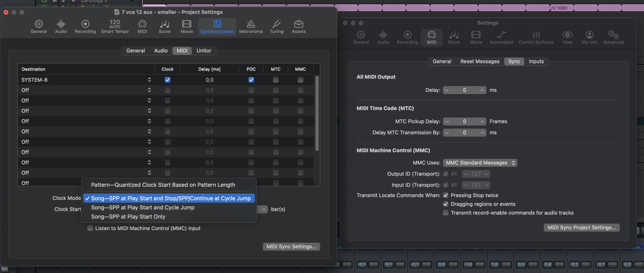Click MTC Pickup Delay value field
The height and width of the screenshot is (273, 644).
465,121
